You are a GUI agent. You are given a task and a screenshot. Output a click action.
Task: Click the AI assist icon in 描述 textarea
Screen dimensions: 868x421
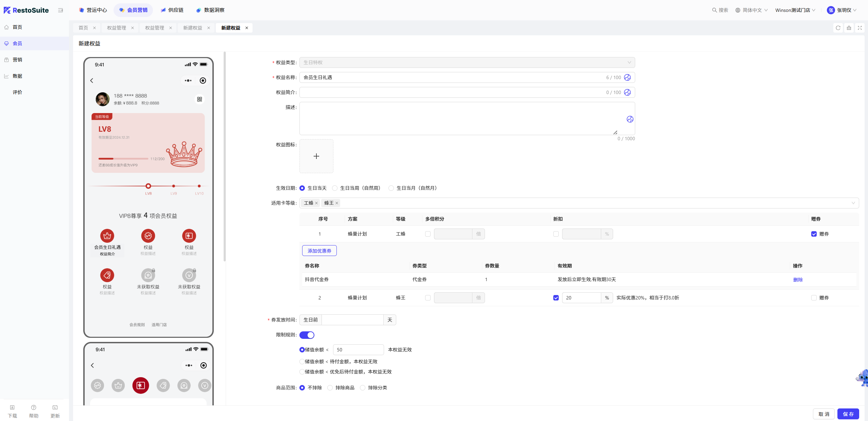(x=630, y=119)
